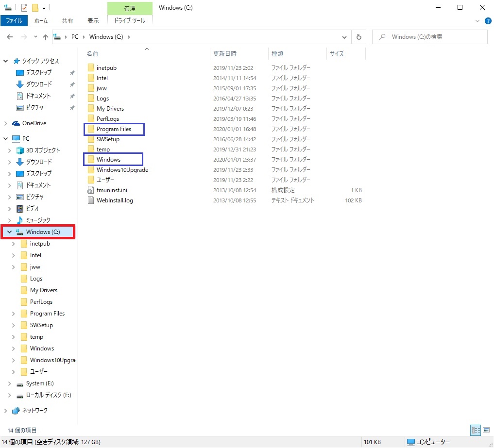Sort by the サイズ column header
Image resolution: width=494 pixels, height=448 pixels.
[337, 54]
